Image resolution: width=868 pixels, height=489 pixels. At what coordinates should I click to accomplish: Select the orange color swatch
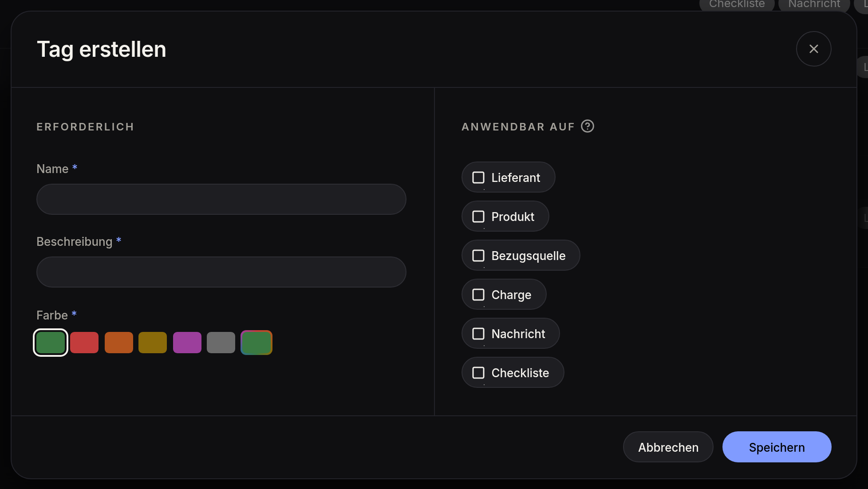(x=119, y=343)
